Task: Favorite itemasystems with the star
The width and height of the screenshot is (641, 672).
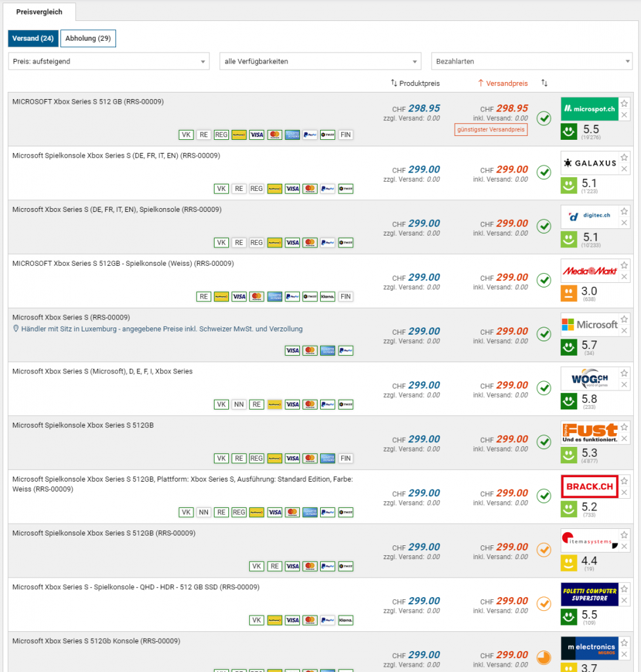Action: coord(625,535)
